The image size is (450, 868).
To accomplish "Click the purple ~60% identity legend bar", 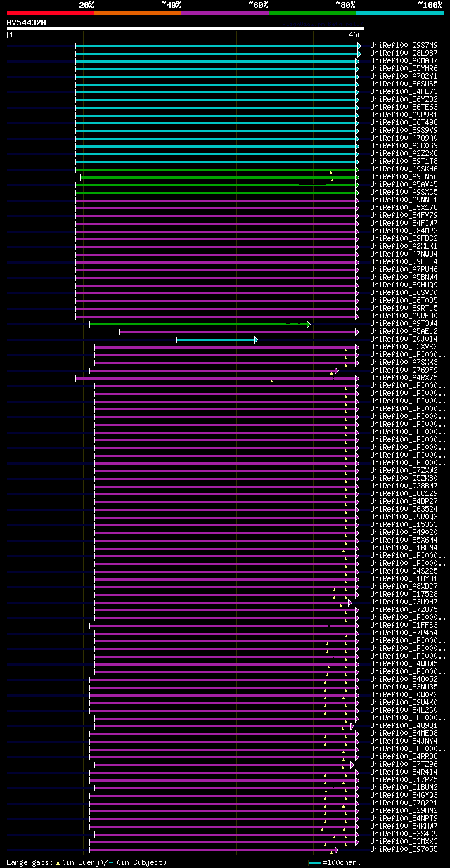I will [x=224, y=13].
